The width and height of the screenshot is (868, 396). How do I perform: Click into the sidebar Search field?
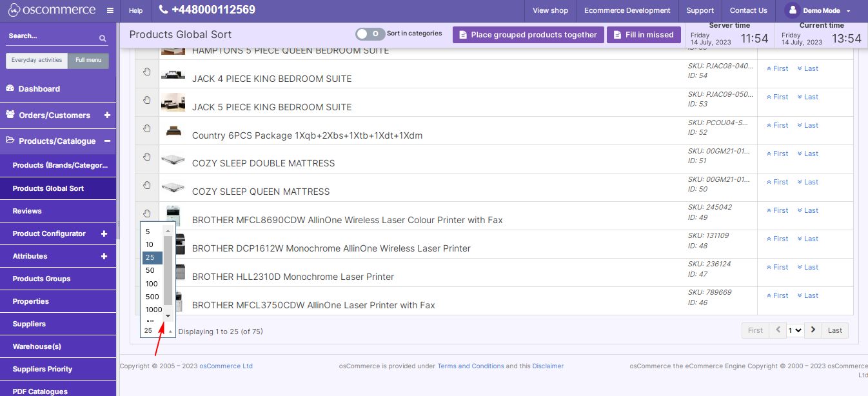(x=52, y=36)
